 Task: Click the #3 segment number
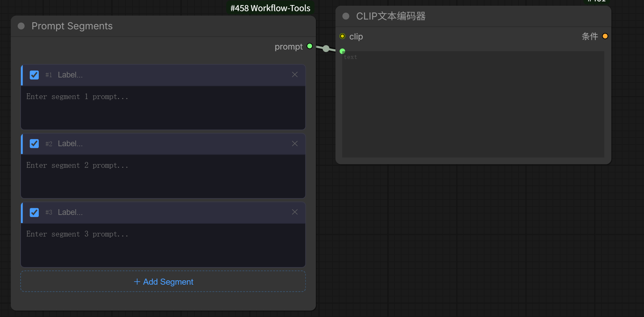coord(49,213)
